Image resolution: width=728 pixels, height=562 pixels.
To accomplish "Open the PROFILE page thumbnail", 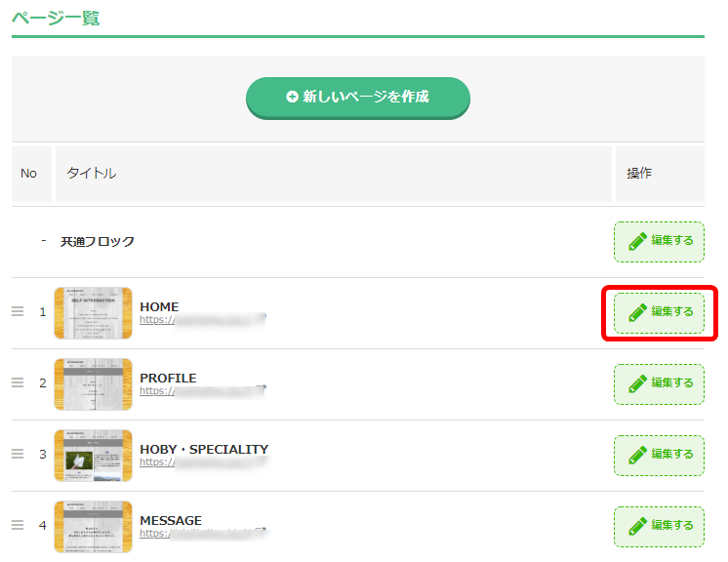I will pyautogui.click(x=94, y=384).
